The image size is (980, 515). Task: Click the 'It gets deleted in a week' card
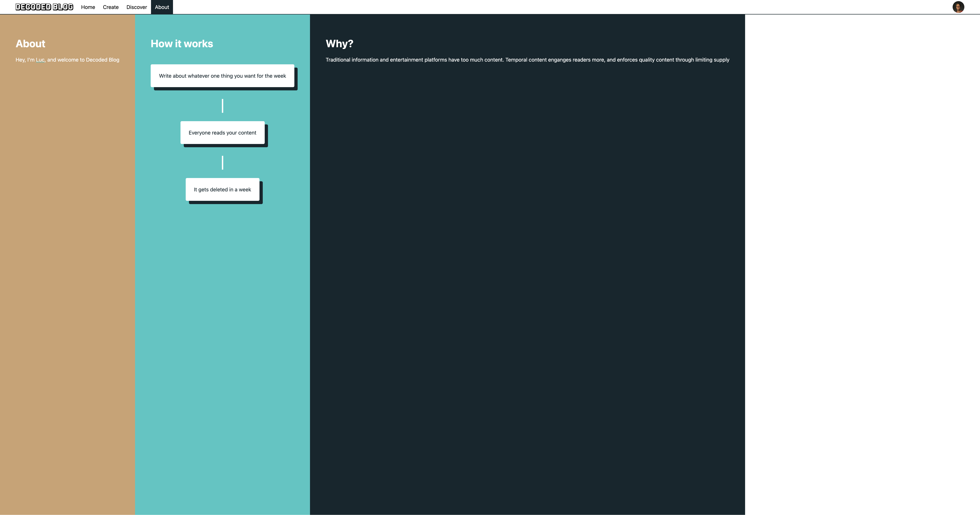[x=222, y=189]
